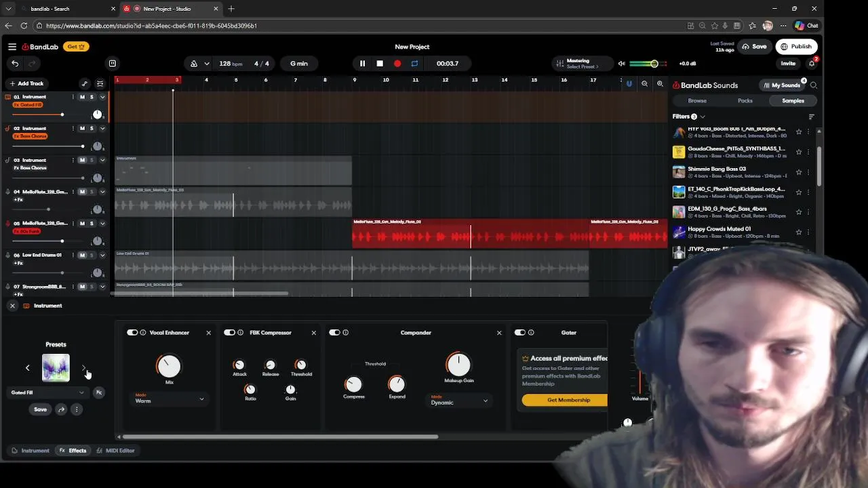868x488 pixels.
Task: Select next preset arrow
Action: 83,368
